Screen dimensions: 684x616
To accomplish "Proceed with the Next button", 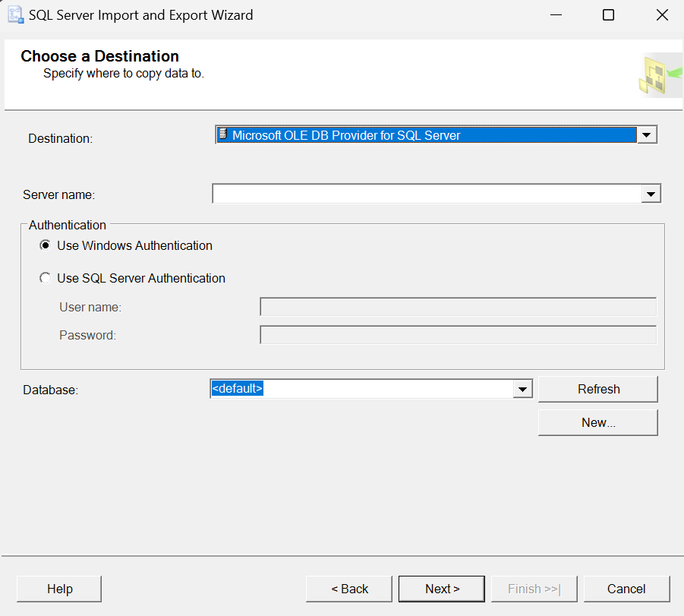I will pyautogui.click(x=442, y=589).
